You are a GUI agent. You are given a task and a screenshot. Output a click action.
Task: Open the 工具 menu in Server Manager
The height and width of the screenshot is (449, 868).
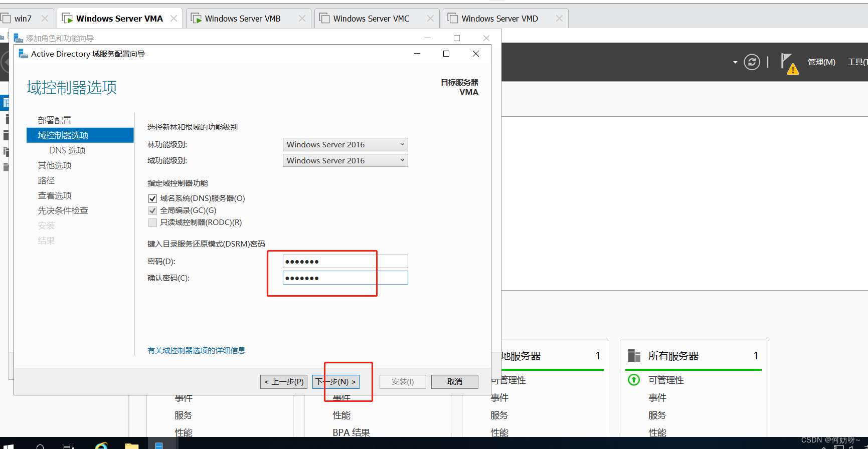point(857,62)
